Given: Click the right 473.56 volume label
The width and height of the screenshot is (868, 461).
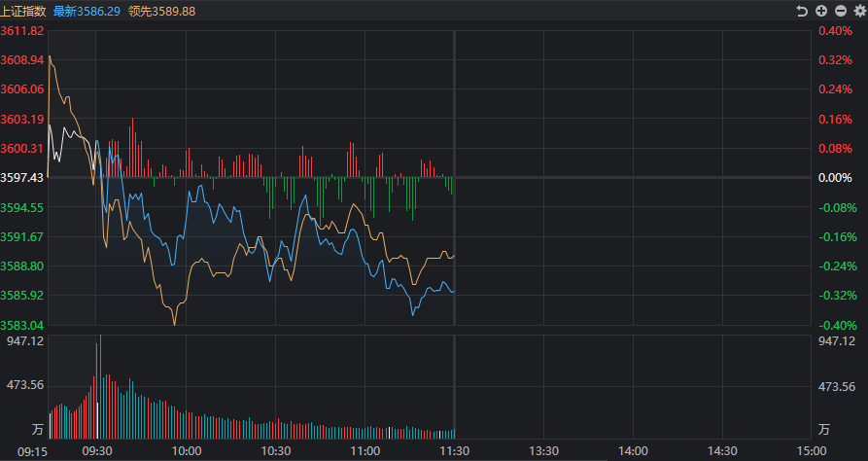Looking at the screenshot, I should pos(837,387).
